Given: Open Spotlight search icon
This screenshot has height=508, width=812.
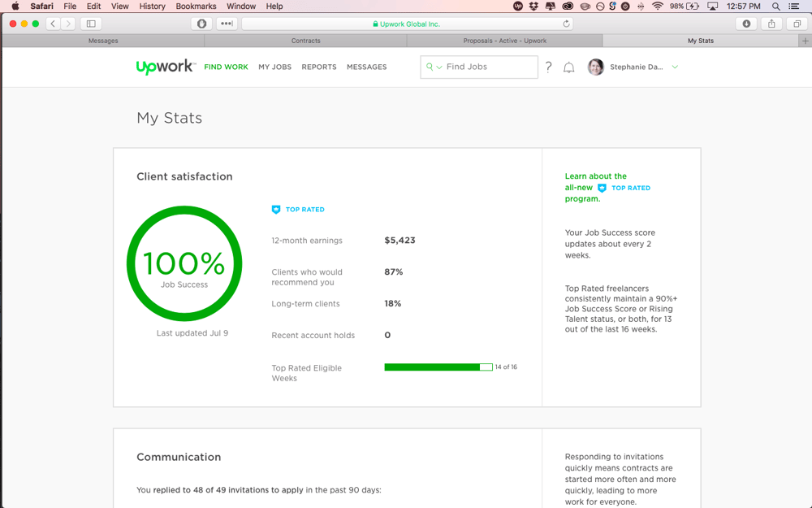Looking at the screenshot, I should (x=775, y=7).
